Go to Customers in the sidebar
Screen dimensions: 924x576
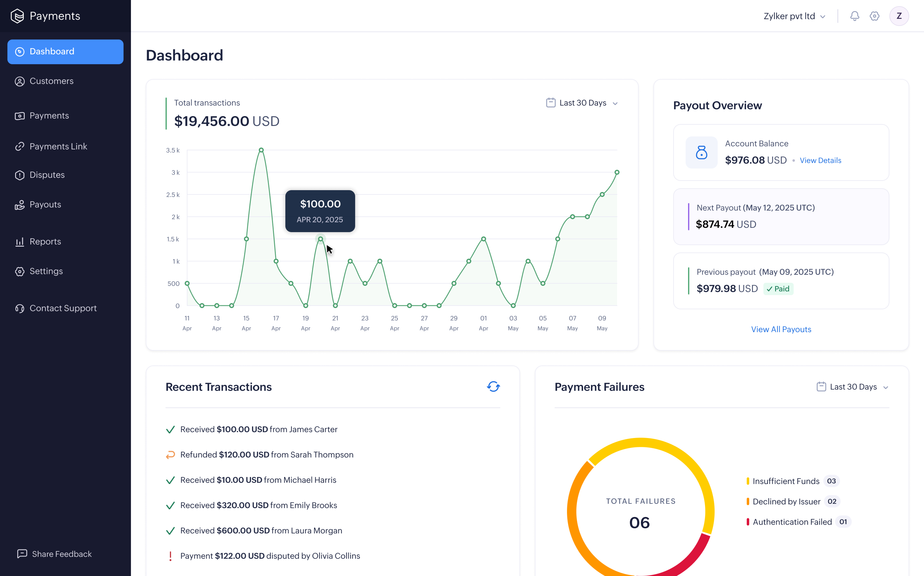(51, 81)
